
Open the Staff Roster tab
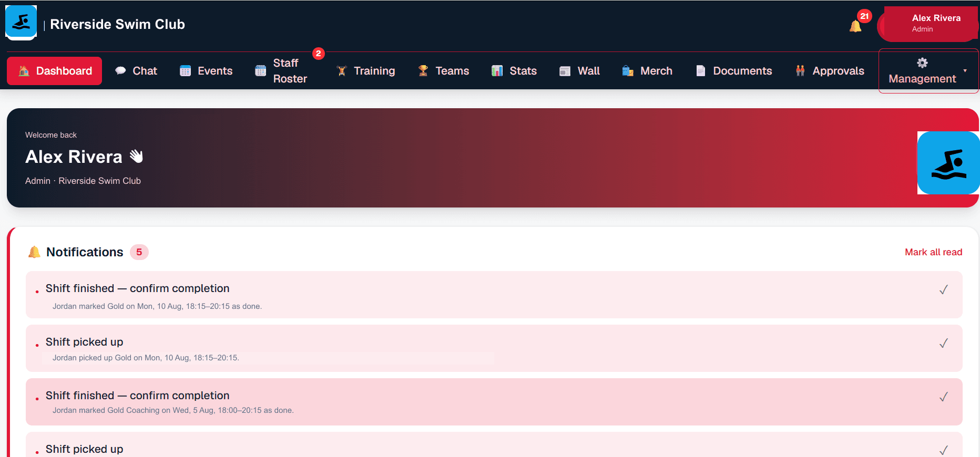[x=281, y=71]
